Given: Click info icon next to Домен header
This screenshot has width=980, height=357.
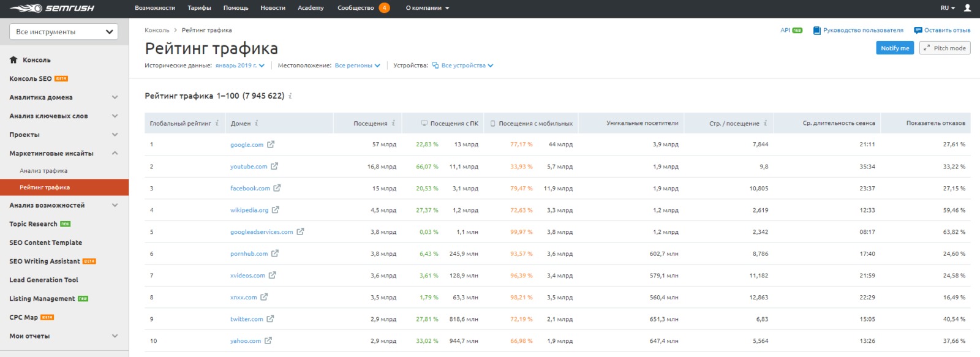Looking at the screenshot, I should point(257,123).
